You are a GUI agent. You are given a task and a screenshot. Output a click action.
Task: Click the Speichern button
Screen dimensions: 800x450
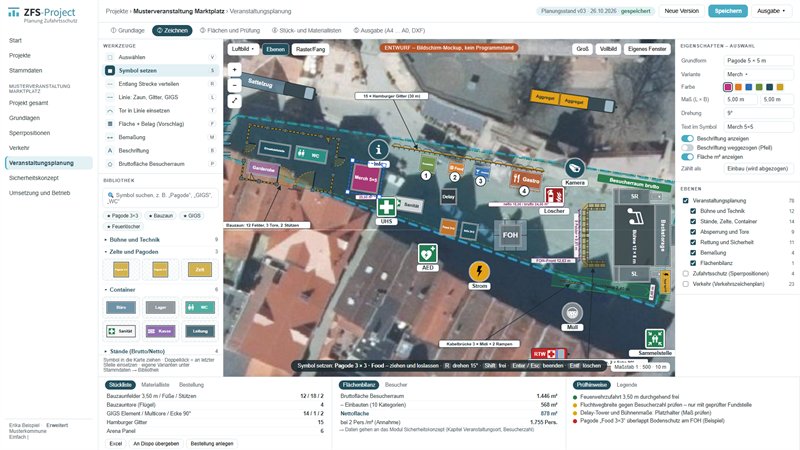point(728,11)
